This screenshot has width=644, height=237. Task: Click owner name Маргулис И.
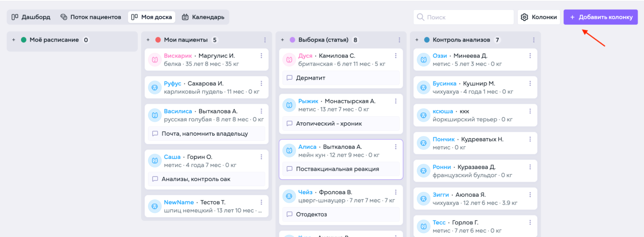217,56
